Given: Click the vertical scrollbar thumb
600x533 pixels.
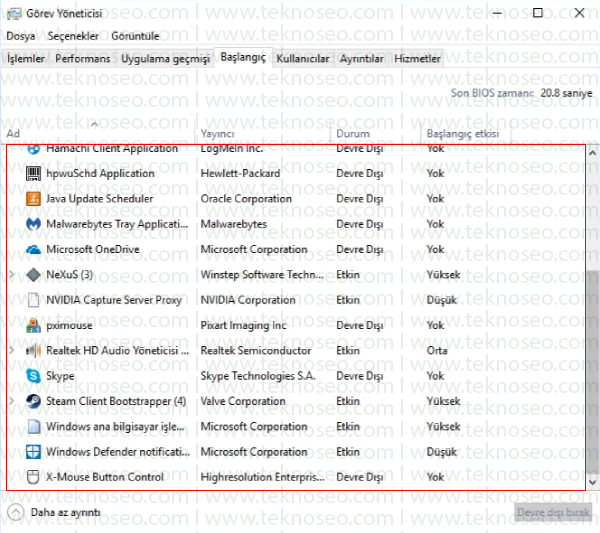Looking at the screenshot, I should [x=593, y=373].
